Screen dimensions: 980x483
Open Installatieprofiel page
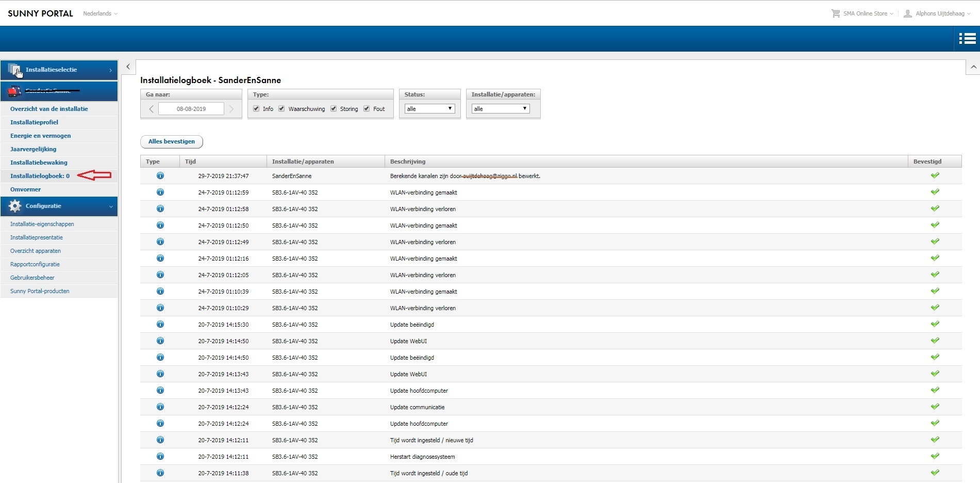click(x=34, y=122)
